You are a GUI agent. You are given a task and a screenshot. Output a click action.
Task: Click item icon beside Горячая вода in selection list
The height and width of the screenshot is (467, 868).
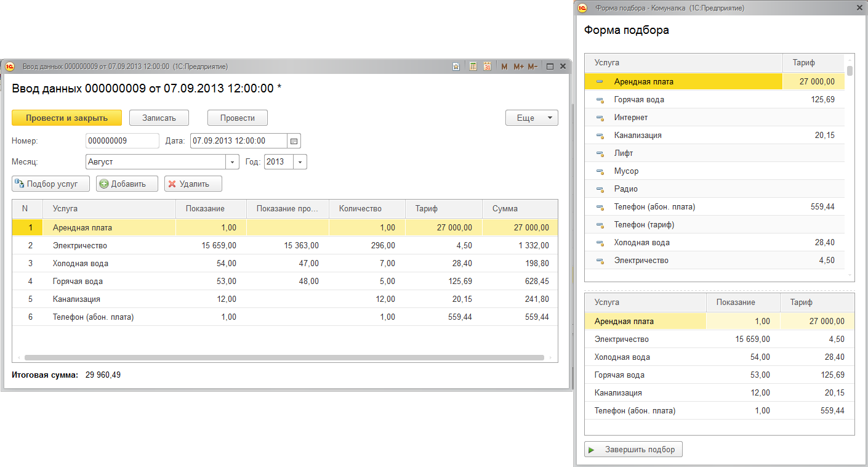600,100
